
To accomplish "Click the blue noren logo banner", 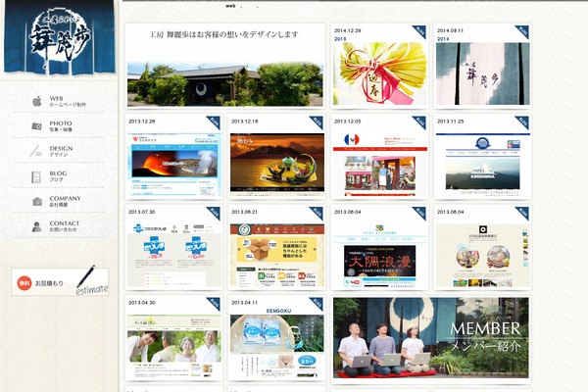I will 59,37.
